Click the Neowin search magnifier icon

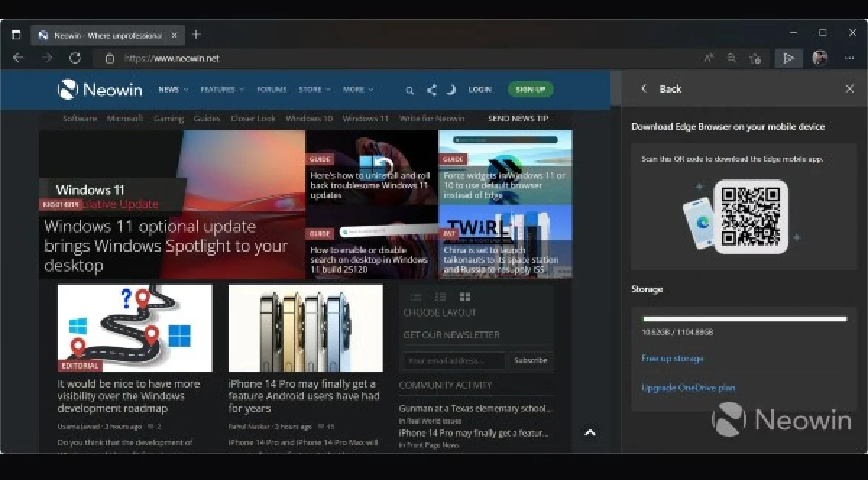(x=409, y=90)
